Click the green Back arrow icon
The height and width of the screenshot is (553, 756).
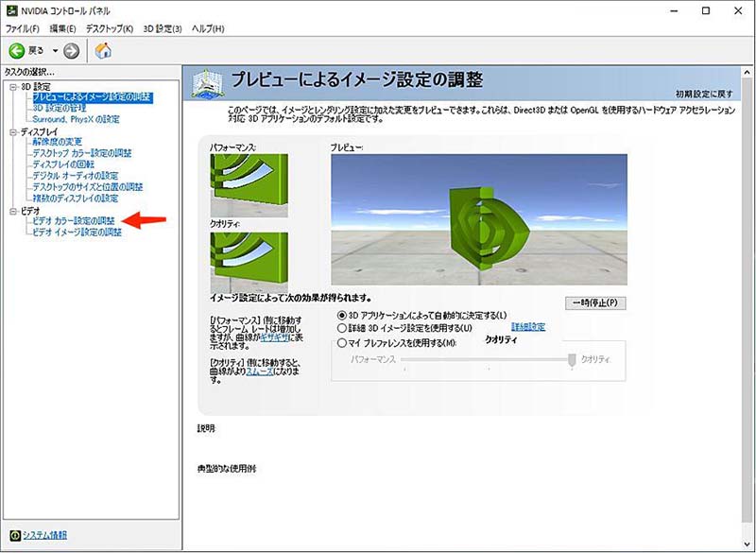(17, 50)
